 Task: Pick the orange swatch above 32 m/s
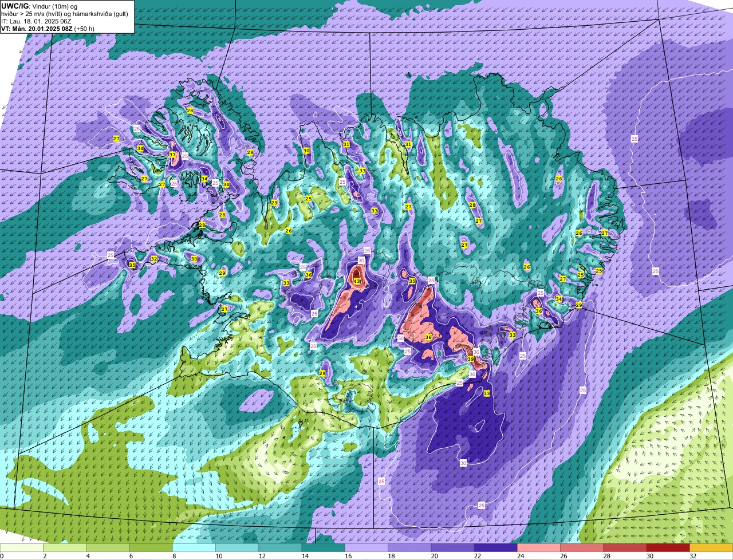711,548
